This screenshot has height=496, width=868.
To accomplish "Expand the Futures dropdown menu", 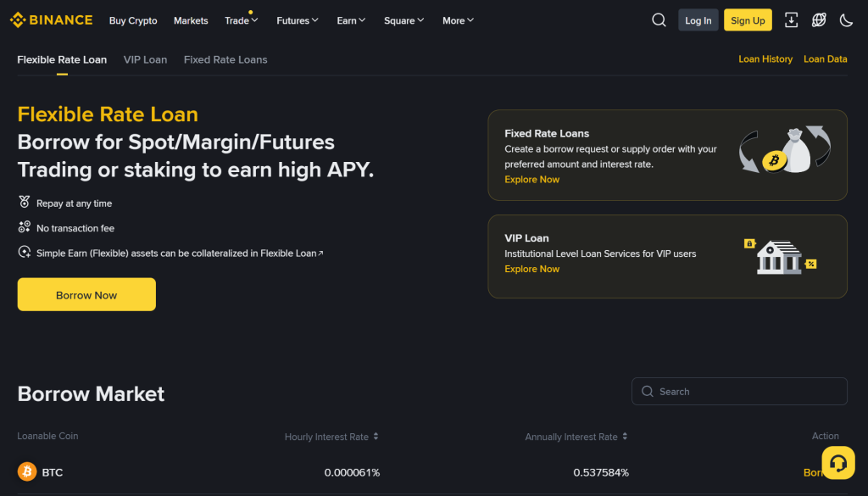I will (298, 20).
